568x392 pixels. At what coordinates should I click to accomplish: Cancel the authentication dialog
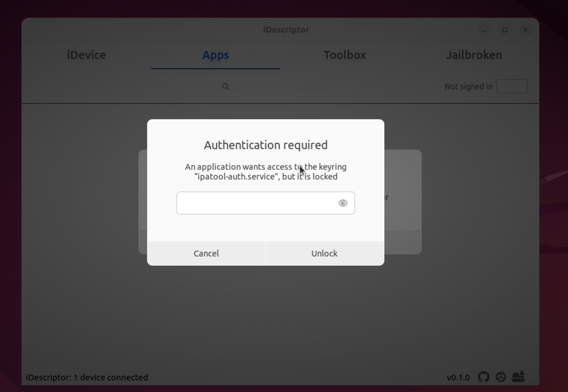click(206, 253)
